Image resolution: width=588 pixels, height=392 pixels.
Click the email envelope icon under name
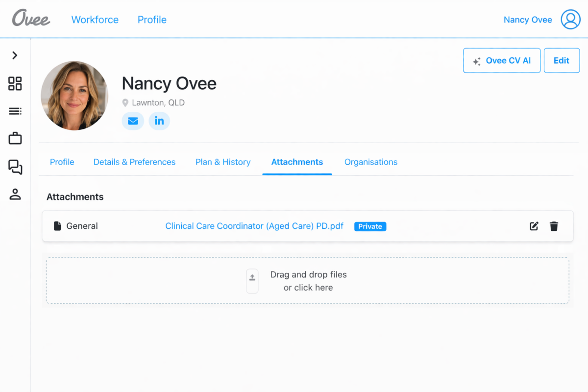pyautogui.click(x=133, y=121)
